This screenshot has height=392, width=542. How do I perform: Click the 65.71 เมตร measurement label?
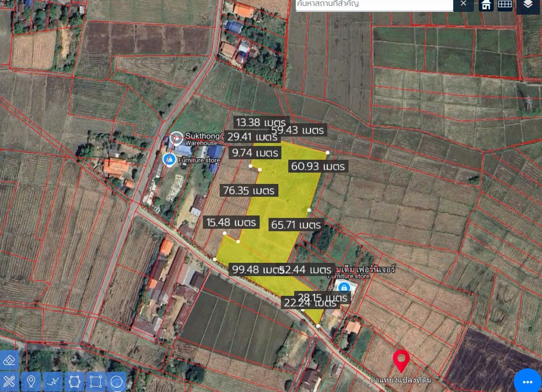(x=296, y=225)
